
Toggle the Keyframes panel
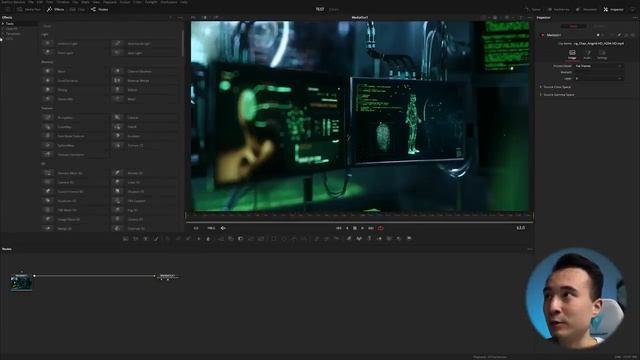(559, 9)
